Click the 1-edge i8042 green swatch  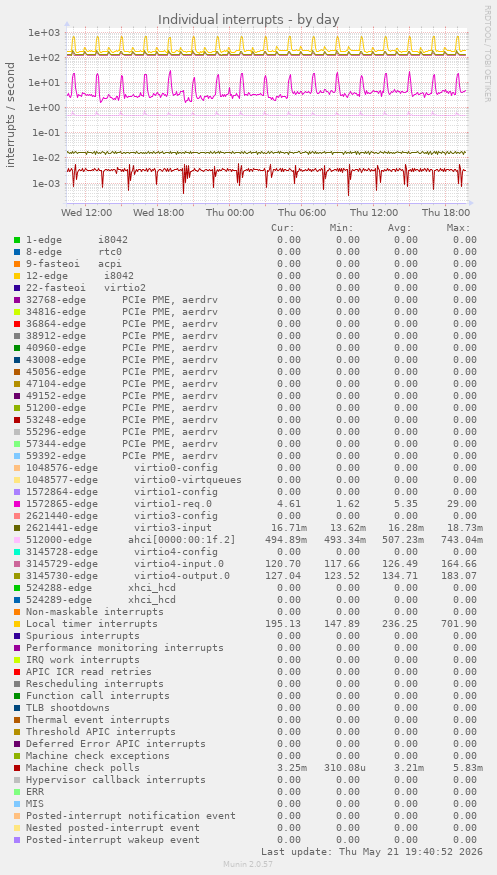tap(17, 240)
